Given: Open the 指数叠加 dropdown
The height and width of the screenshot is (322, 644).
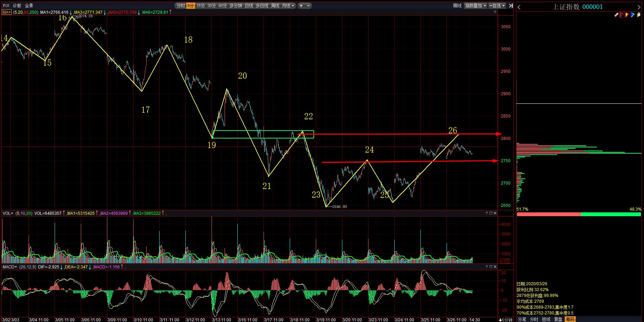Looking at the screenshot, I should pyautogui.click(x=475, y=5).
